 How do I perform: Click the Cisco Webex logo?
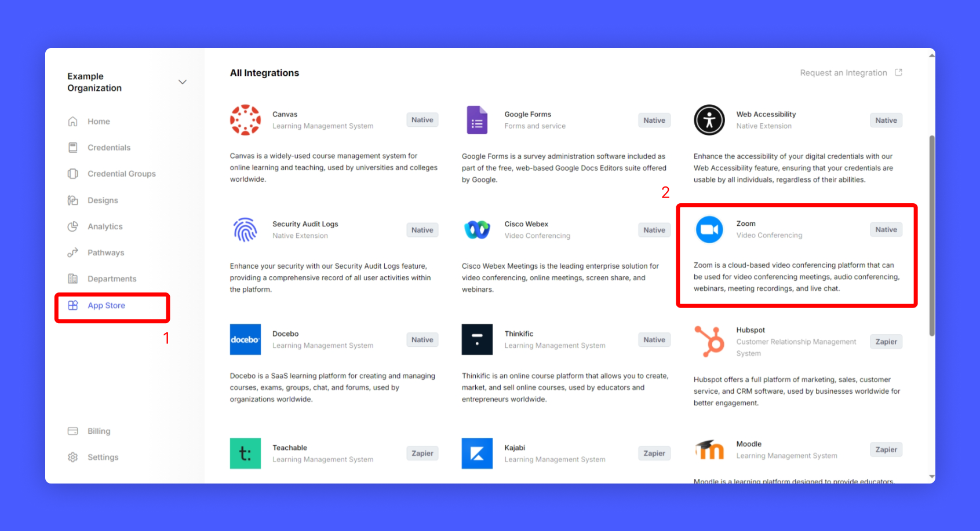click(477, 230)
